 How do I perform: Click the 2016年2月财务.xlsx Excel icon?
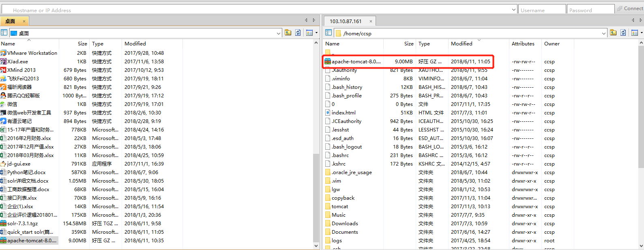[x=3, y=138]
